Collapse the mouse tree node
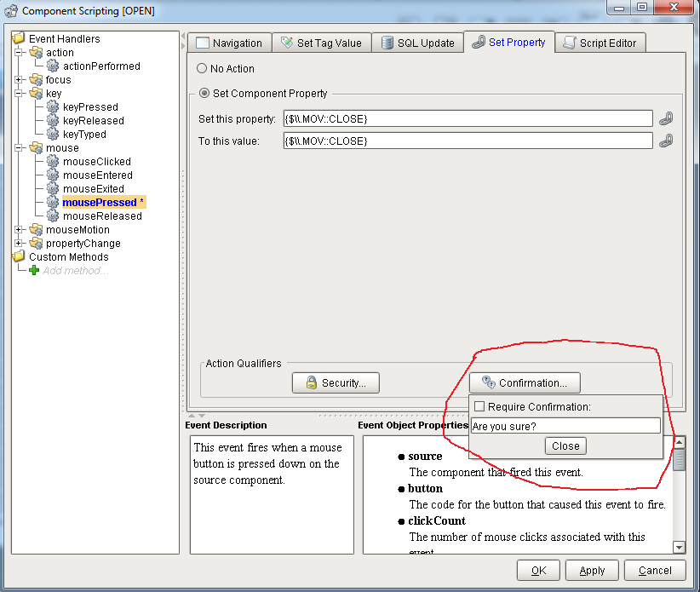 point(19,147)
